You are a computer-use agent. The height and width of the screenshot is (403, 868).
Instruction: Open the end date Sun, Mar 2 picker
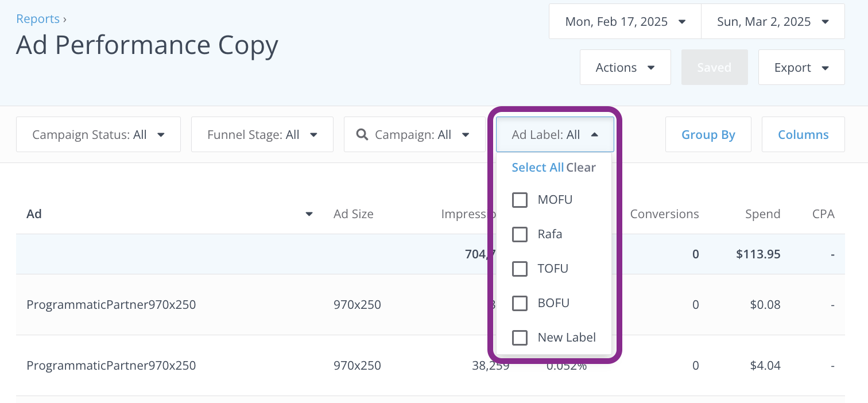(x=772, y=22)
